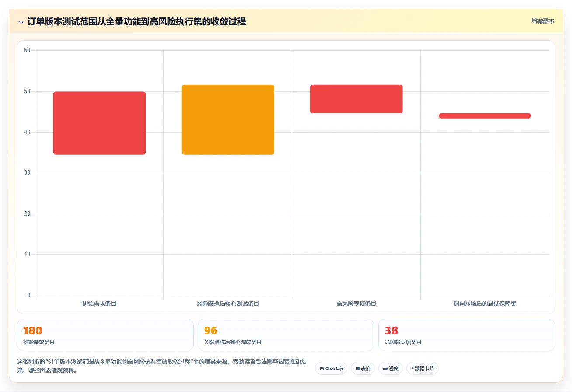Click the y-axis value 60
Image resolution: width=572 pixels, height=392 pixels.
click(27, 50)
